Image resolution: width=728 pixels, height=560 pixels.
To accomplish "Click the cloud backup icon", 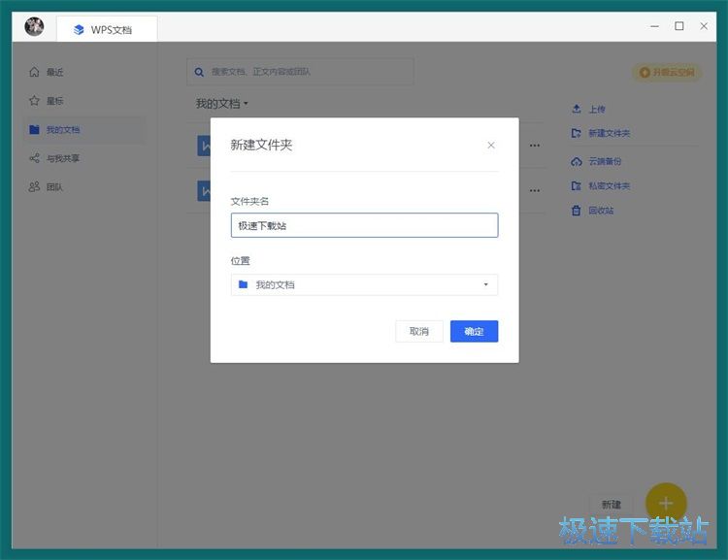I will [577, 161].
